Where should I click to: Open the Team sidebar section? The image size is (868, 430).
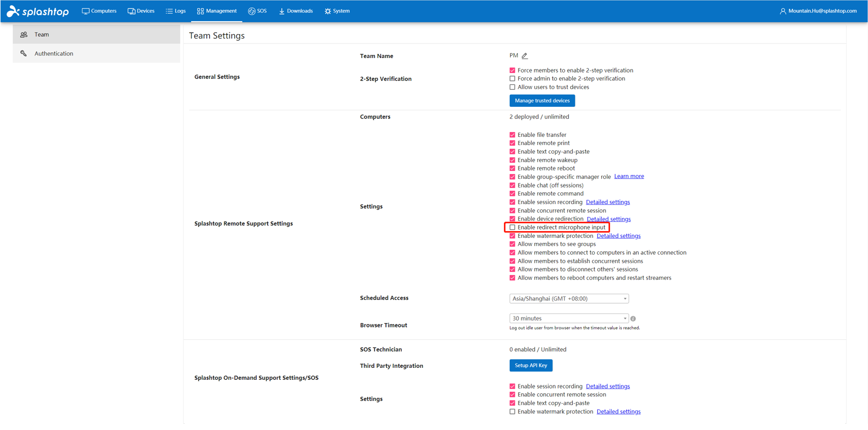click(x=42, y=35)
